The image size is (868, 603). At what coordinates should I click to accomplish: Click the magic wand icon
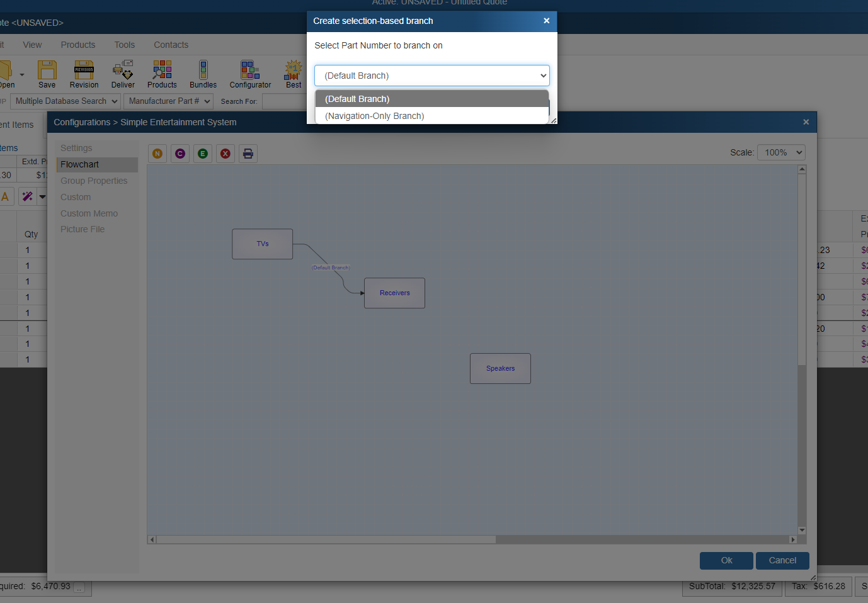[27, 196]
